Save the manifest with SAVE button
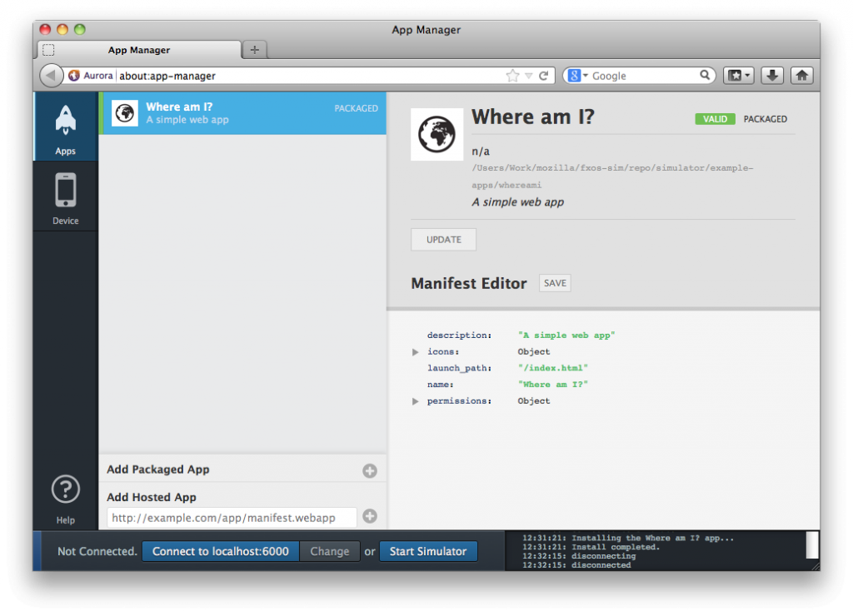 pyautogui.click(x=555, y=283)
